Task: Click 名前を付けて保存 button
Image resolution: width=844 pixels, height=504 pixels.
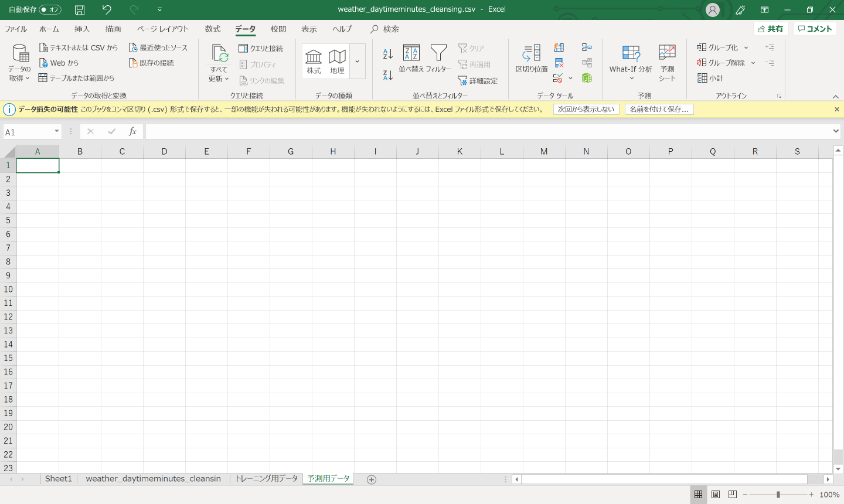Action: tap(659, 109)
